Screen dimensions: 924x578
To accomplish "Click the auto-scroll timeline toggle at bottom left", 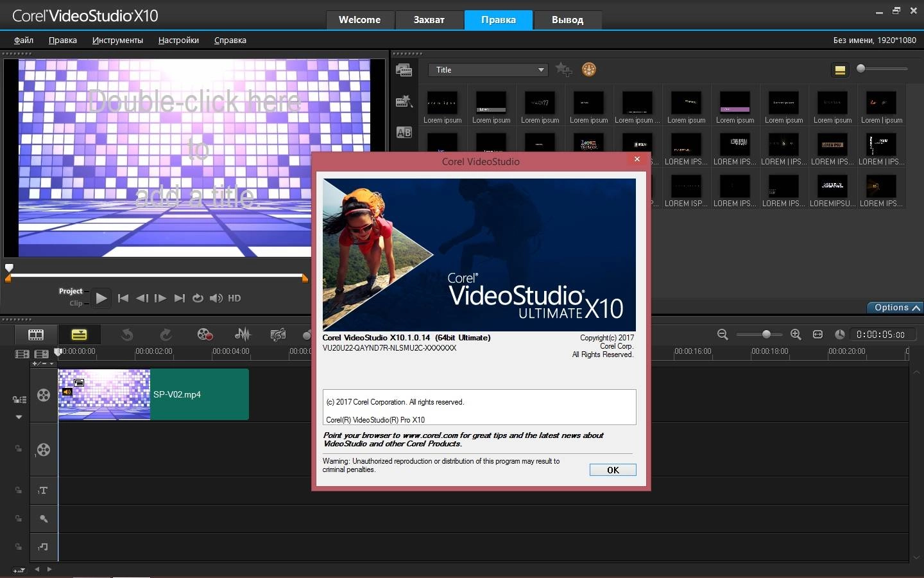I will pyautogui.click(x=19, y=570).
